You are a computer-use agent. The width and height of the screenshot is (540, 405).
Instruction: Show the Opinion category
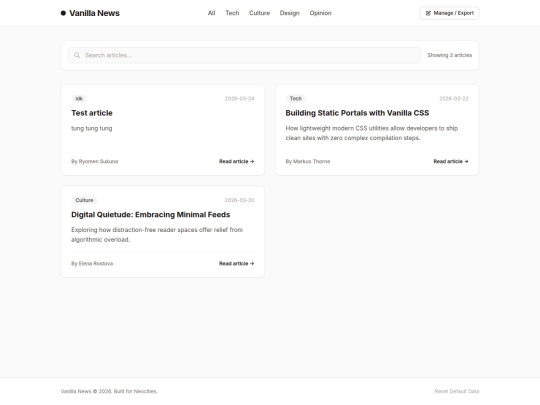tap(320, 13)
